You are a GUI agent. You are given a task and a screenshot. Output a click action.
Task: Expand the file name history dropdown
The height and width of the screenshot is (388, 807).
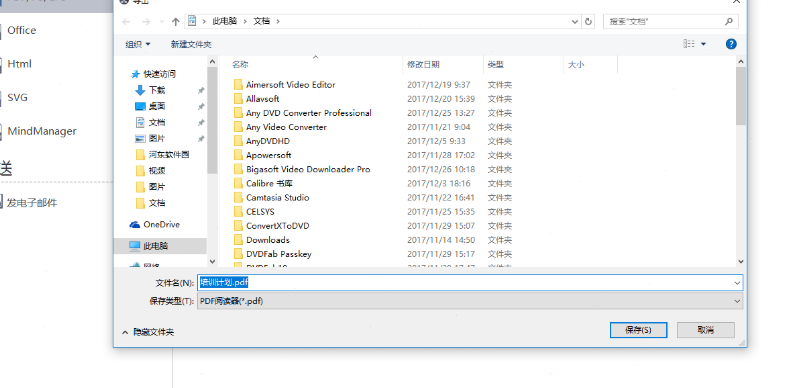pyautogui.click(x=738, y=283)
